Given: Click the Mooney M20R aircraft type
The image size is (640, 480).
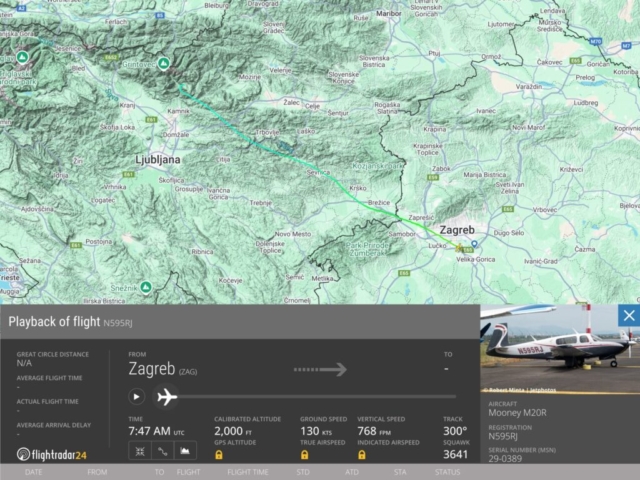Looking at the screenshot, I should [x=517, y=413].
